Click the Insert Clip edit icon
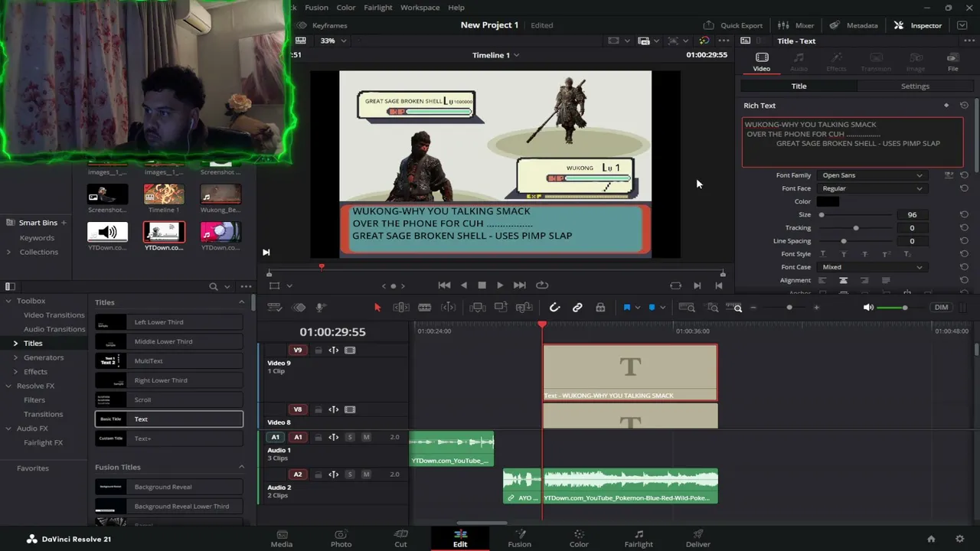 [477, 308]
